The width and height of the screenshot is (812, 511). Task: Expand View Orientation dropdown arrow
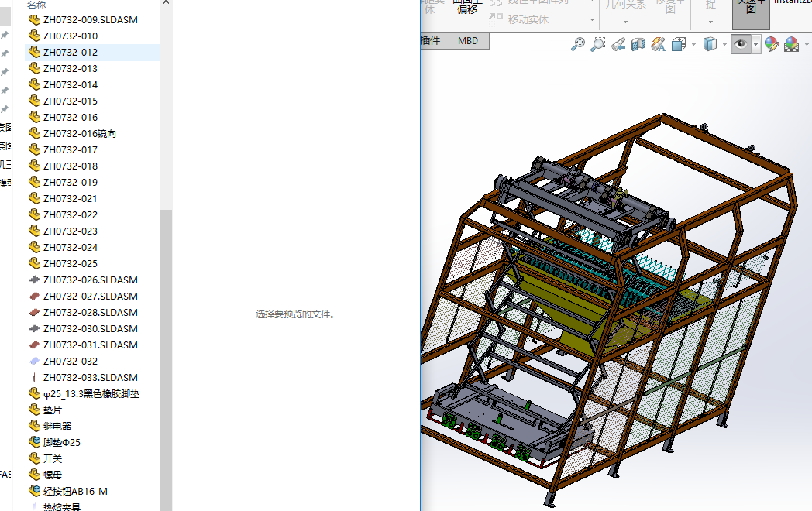[x=694, y=45]
